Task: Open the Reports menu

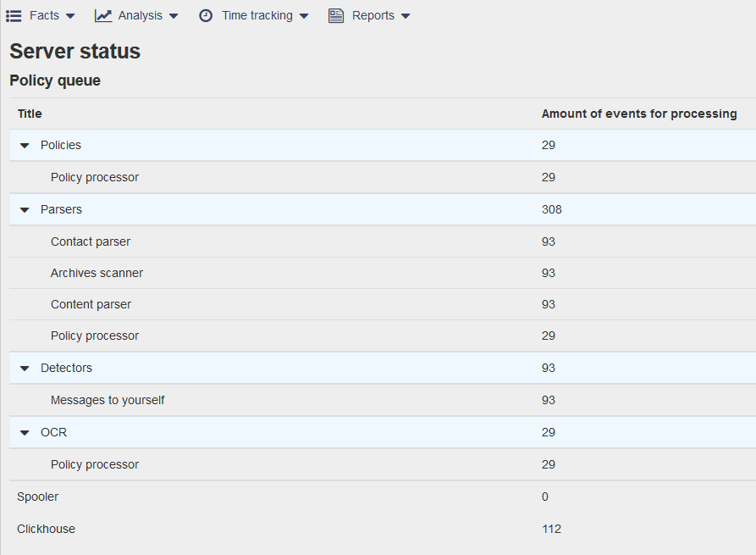Action: tap(373, 15)
